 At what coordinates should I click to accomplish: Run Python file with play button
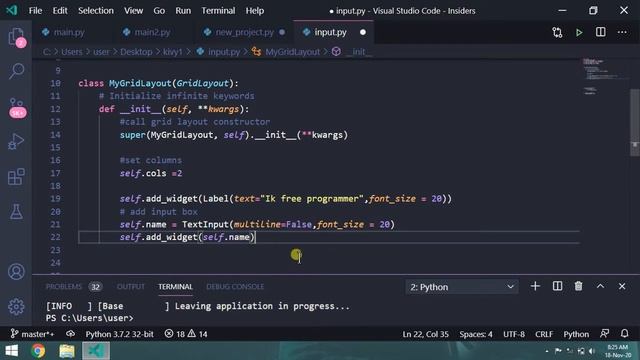pos(579,32)
